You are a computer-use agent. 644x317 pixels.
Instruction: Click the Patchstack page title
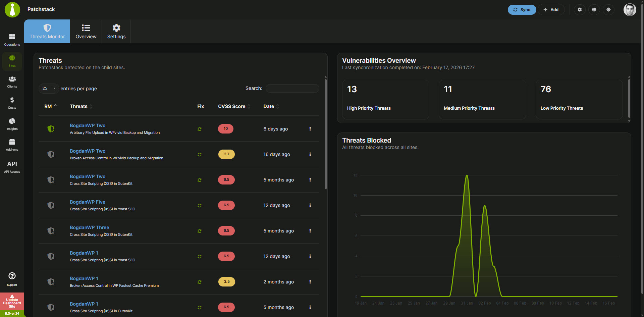(41, 9)
